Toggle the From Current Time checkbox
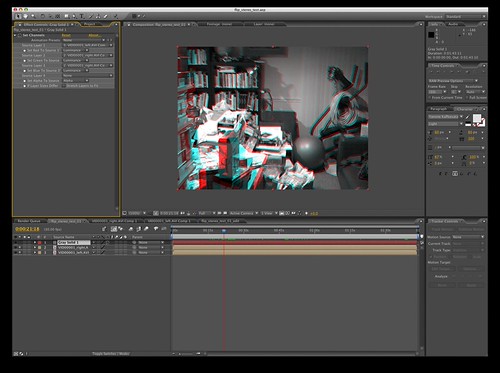 [430, 97]
